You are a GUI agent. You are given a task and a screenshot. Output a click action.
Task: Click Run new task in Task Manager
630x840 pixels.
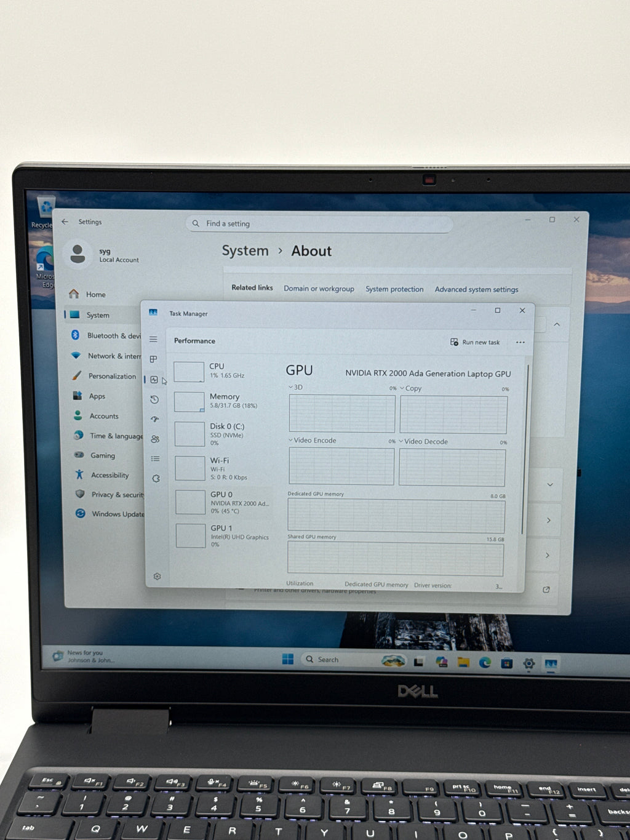475,342
